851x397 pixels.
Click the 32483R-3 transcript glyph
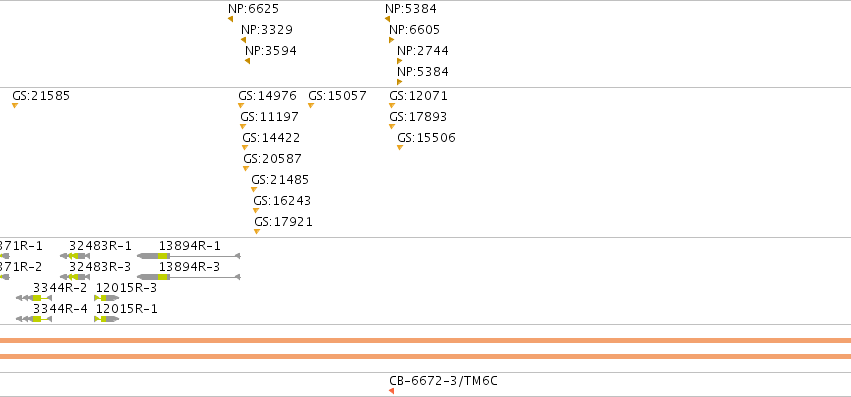pos(75,277)
